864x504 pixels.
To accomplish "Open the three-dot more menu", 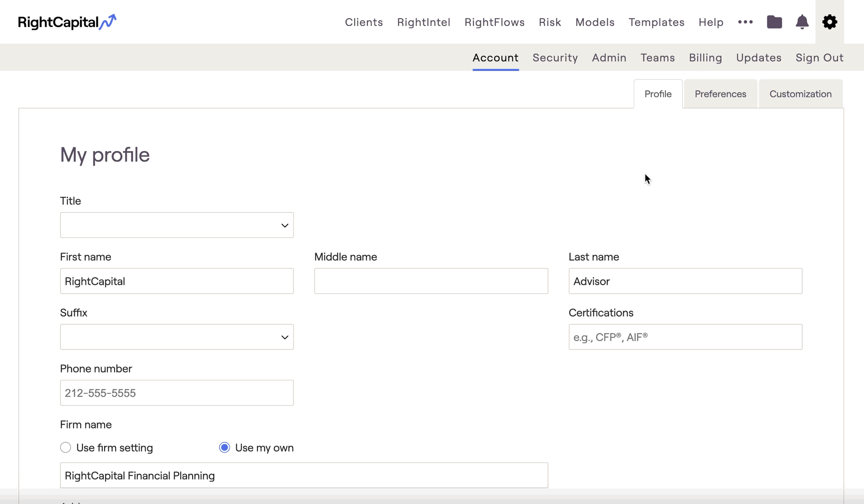I will 745,22.
